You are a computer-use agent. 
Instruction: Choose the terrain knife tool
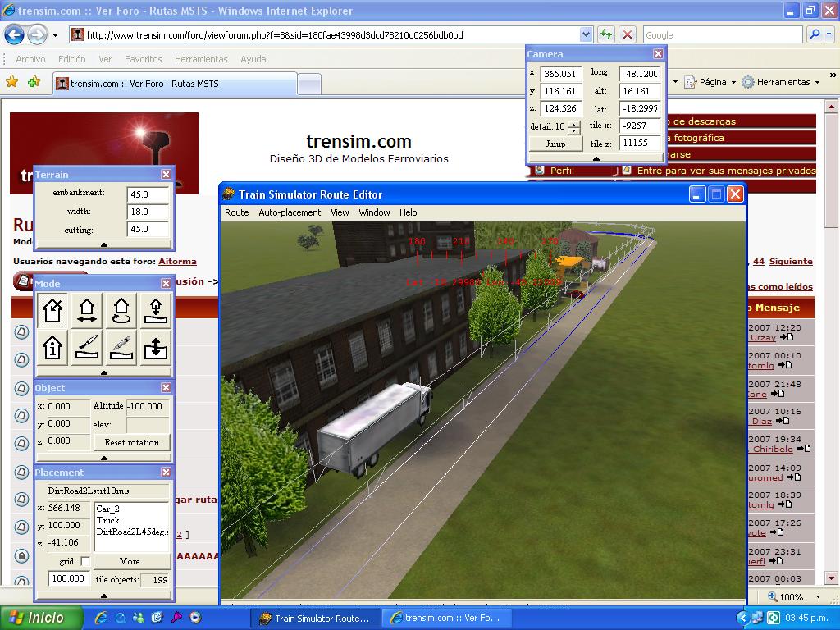pos(87,348)
